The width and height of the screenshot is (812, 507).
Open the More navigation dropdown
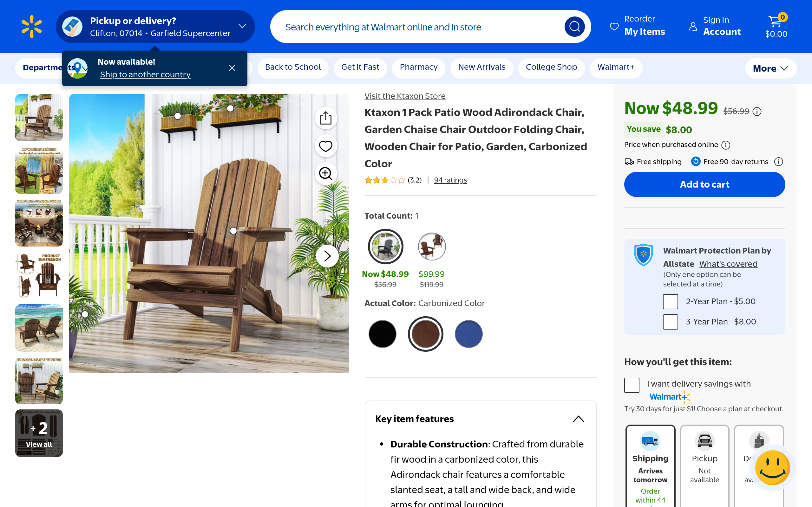click(771, 68)
